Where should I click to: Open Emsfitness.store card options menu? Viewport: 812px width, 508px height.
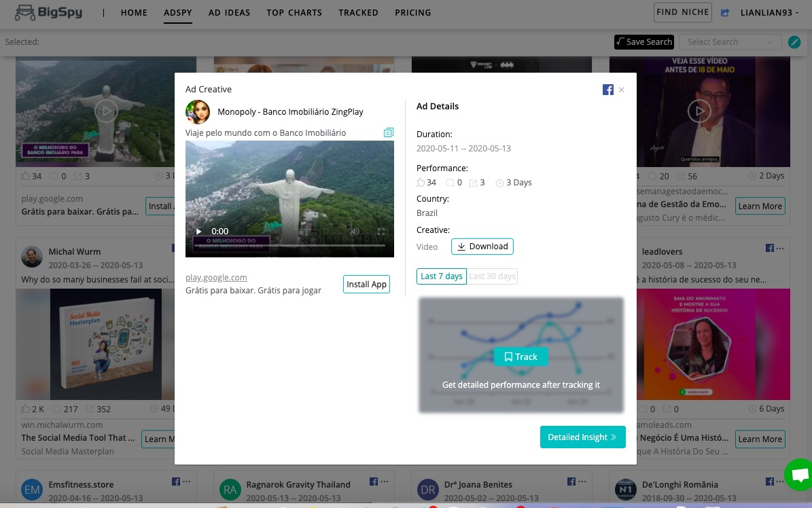(x=186, y=481)
